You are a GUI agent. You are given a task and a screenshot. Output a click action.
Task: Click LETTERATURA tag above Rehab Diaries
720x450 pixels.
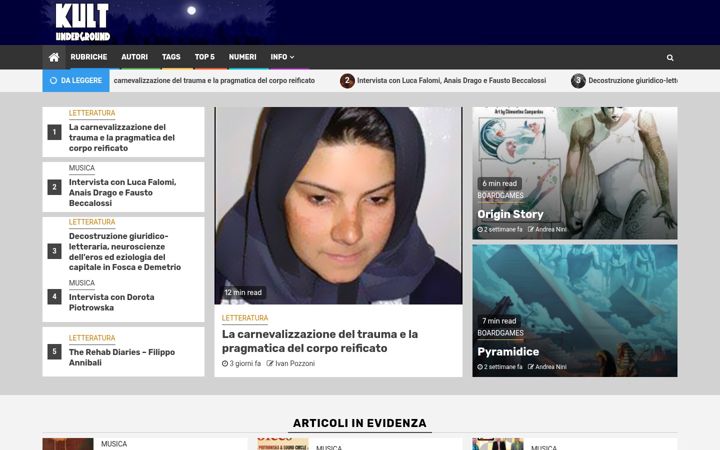pos(92,338)
